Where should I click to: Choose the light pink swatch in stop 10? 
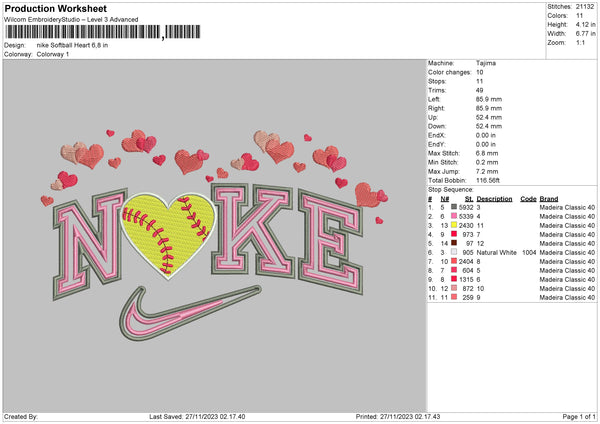[x=454, y=288]
